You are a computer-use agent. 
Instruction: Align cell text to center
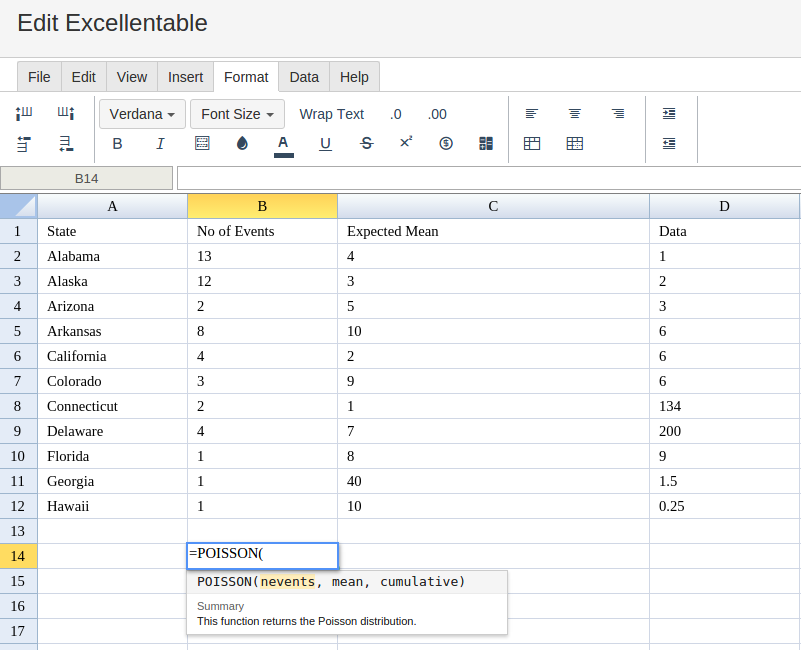coord(575,114)
